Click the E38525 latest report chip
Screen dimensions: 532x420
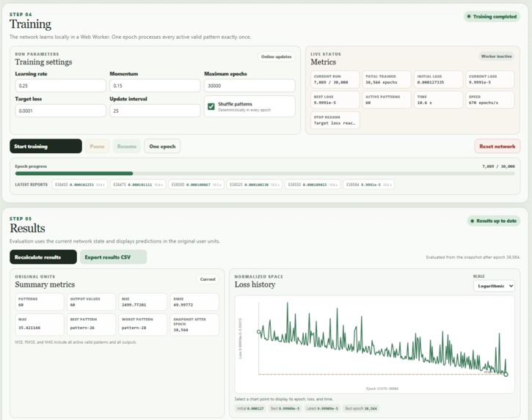tap(255, 185)
